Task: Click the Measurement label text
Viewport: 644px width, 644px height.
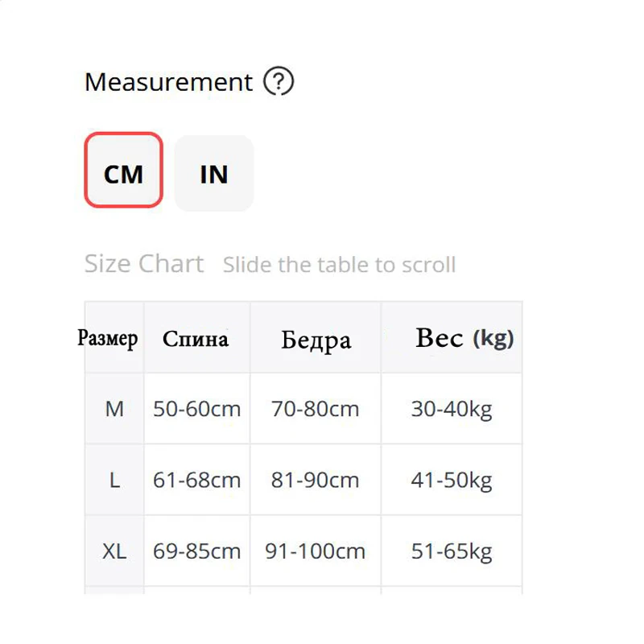Action: (x=168, y=82)
